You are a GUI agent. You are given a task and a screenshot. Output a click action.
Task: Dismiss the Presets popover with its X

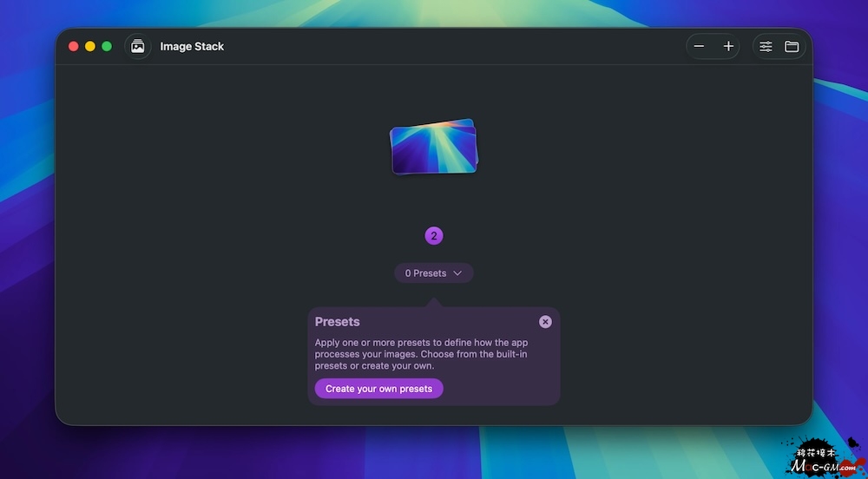tap(545, 322)
